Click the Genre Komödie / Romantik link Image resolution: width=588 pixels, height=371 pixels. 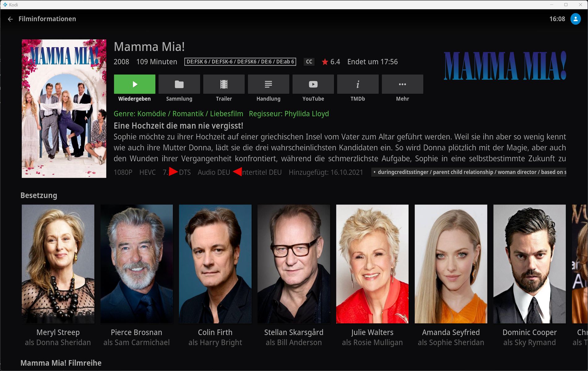click(x=178, y=114)
